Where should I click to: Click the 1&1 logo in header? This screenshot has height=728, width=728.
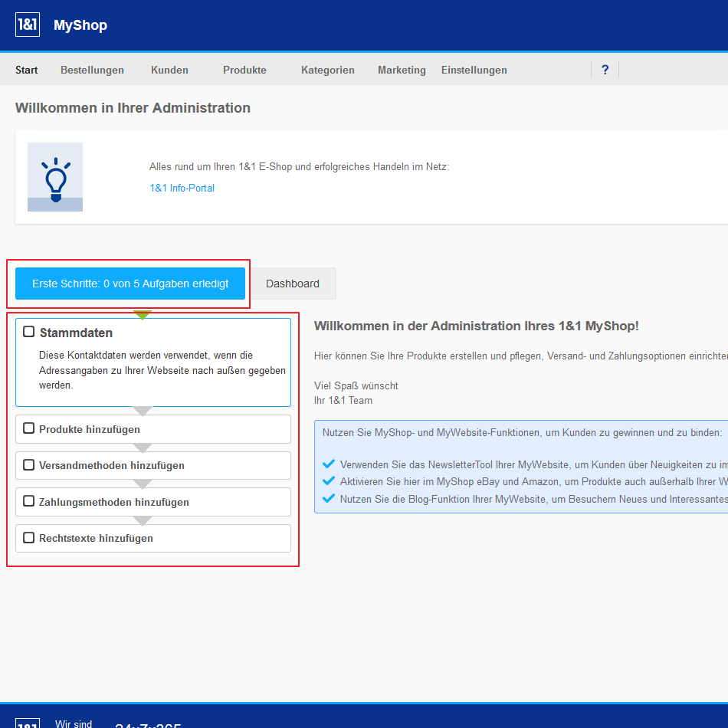point(28,25)
